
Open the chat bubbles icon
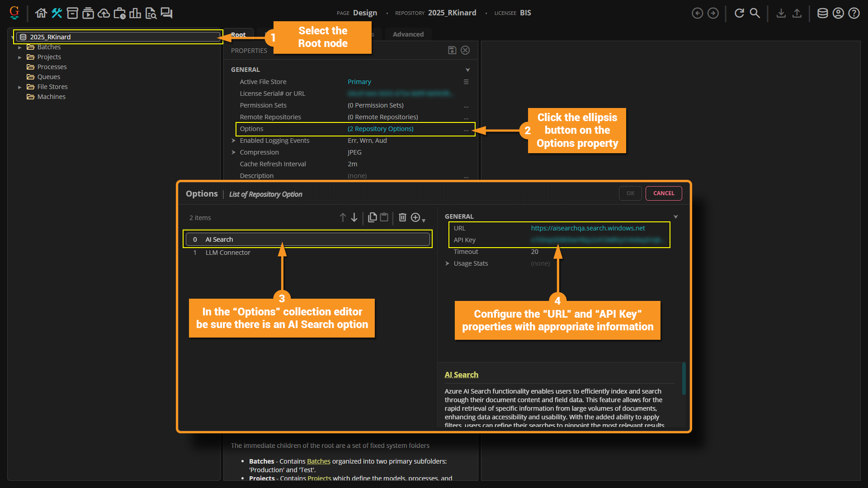(x=166, y=13)
